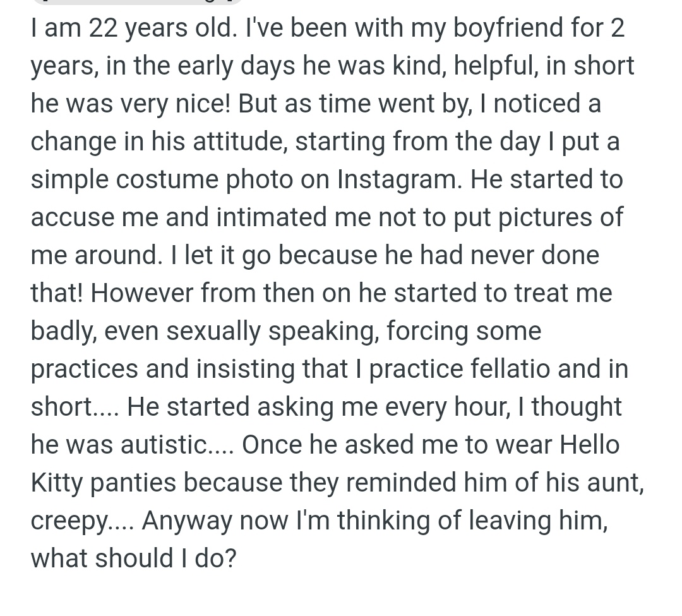Click the word "badly" at line start

(62, 332)
